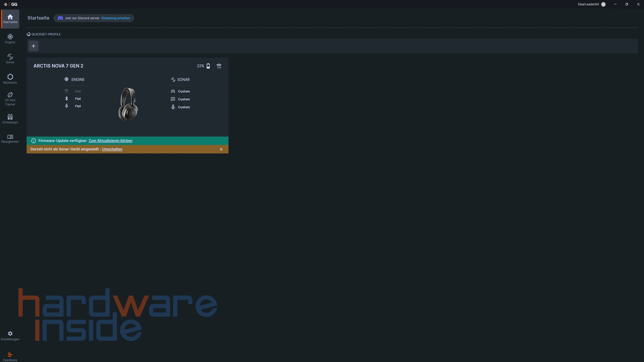This screenshot has width=644, height=362.
Task: Select the Sonar gaming Custom preset
Action: (183, 92)
